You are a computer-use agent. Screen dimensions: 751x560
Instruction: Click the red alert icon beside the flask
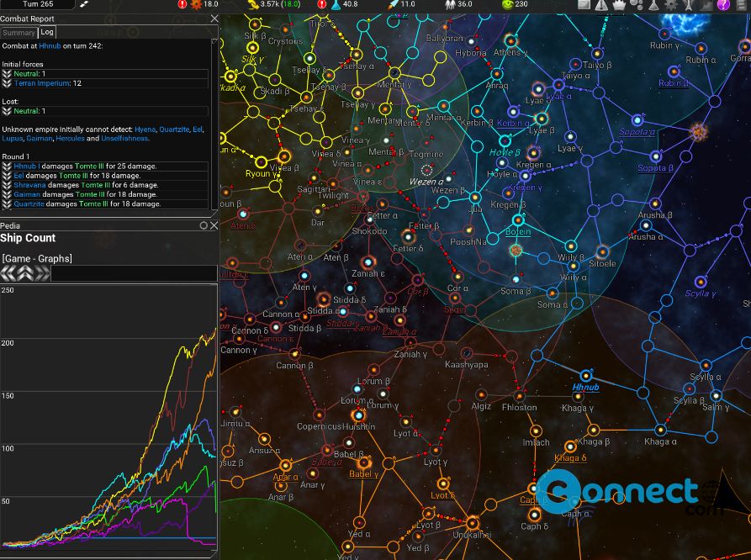pyautogui.click(x=322, y=4)
